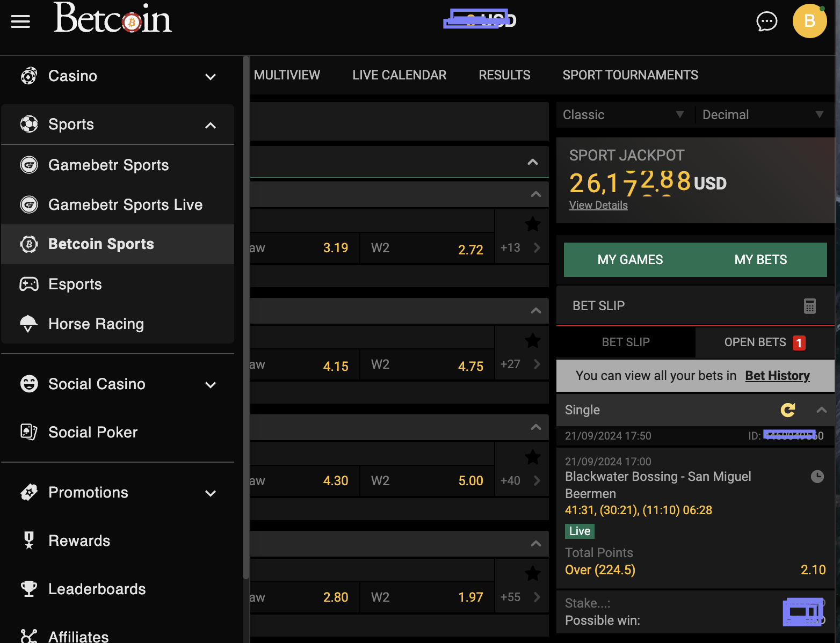840x643 pixels.
Task: Open the Esports menu item
Action: [118, 284]
